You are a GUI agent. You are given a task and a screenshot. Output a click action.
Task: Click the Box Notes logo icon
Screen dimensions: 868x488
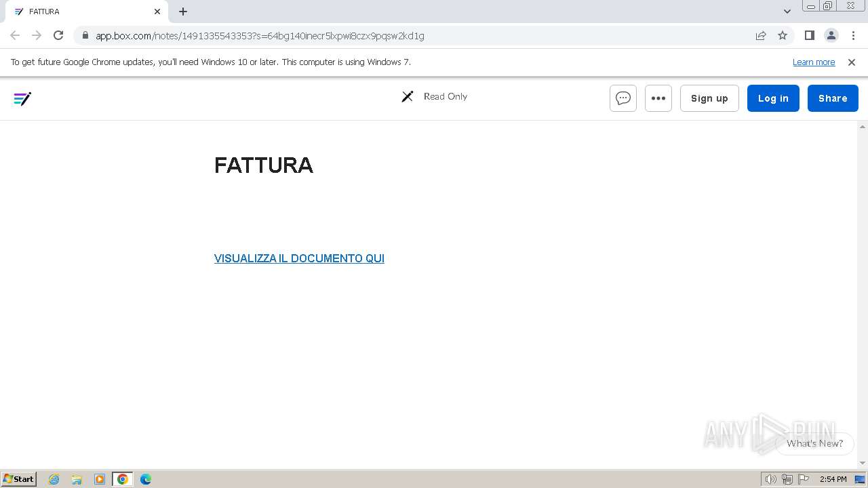[x=22, y=99]
